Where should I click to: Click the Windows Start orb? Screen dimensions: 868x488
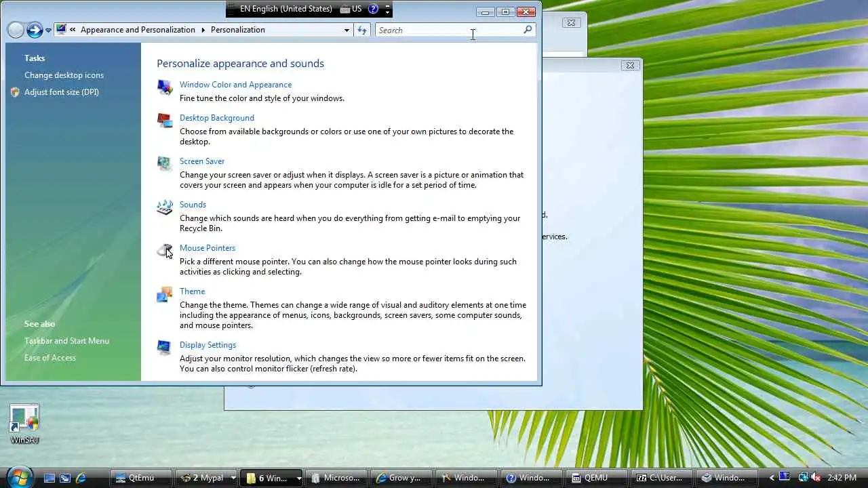pos(18,476)
